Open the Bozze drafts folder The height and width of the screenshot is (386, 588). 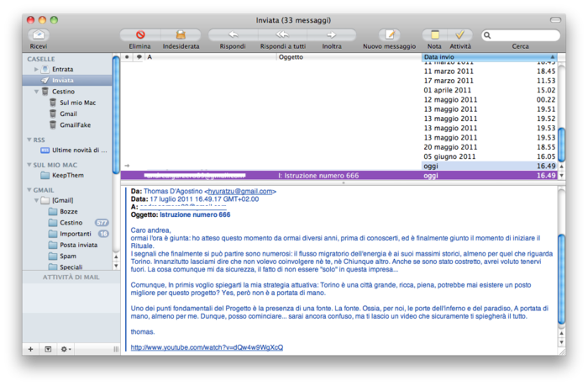pyautogui.click(x=69, y=211)
